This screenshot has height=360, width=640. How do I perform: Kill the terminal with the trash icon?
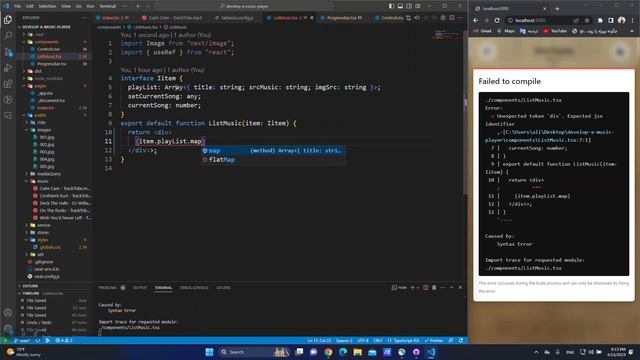tap(434, 288)
